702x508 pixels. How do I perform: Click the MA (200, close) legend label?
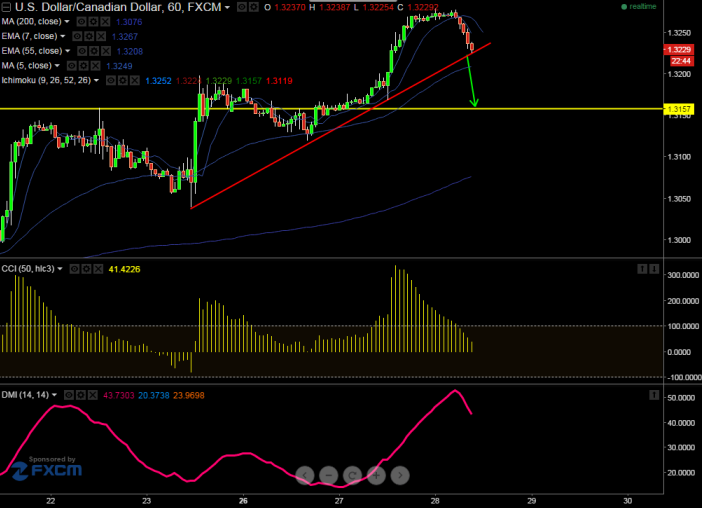[x=31, y=21]
